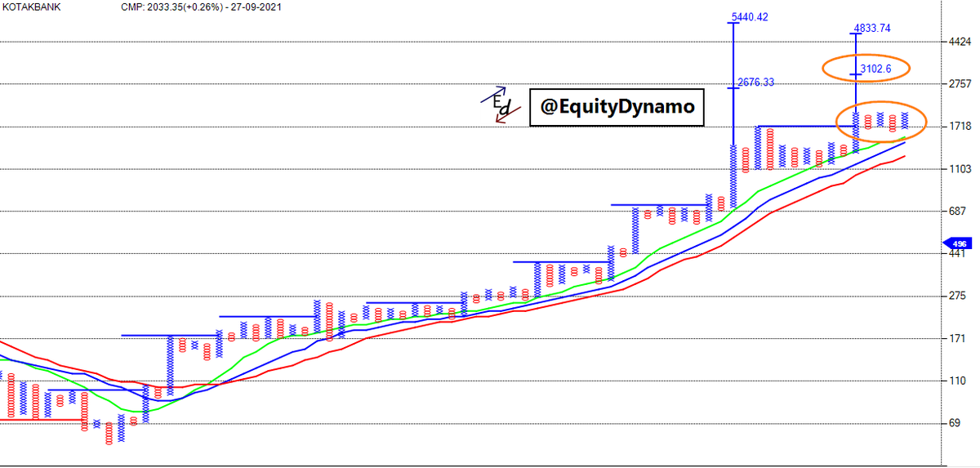
Task: Click the 4833.74 target label
Action: click(x=872, y=29)
